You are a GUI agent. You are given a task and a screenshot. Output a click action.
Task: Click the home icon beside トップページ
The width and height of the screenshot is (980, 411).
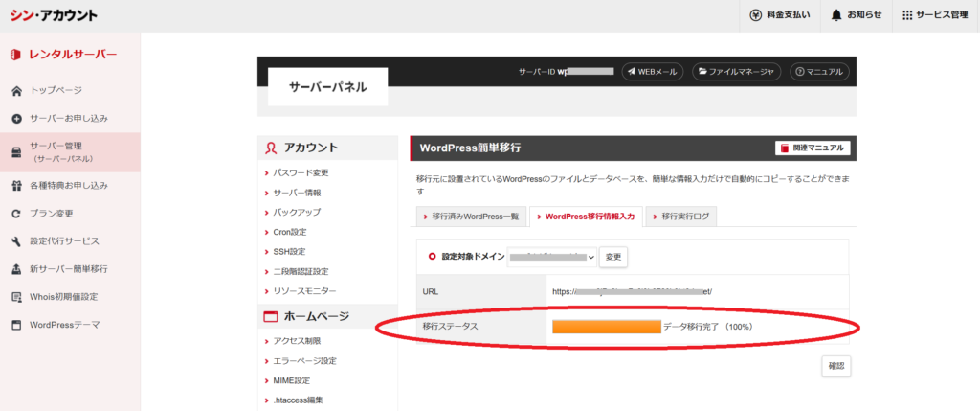pyautogui.click(x=16, y=91)
